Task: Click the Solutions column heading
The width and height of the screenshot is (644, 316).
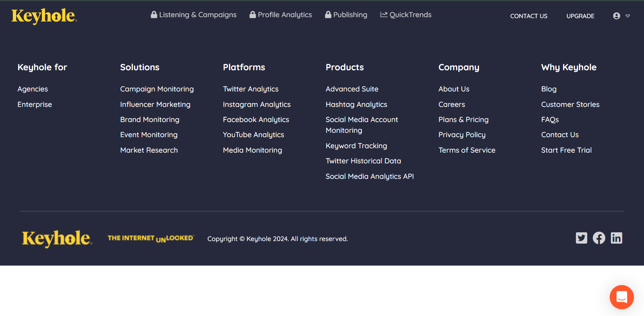Action: pyautogui.click(x=140, y=67)
